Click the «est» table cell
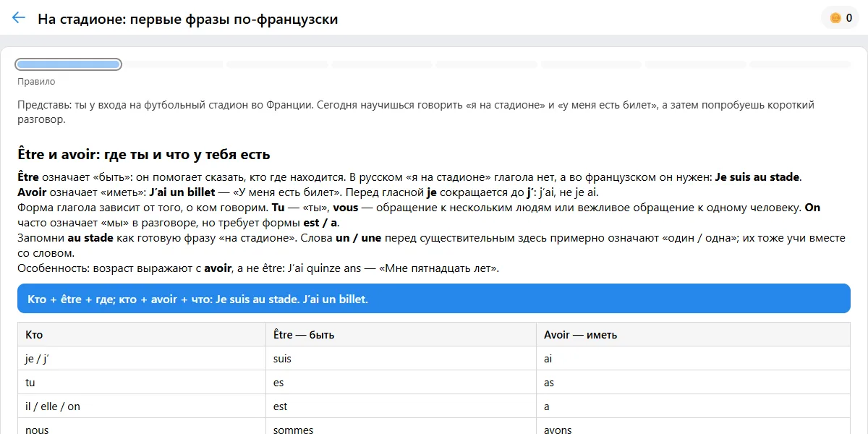 point(401,407)
